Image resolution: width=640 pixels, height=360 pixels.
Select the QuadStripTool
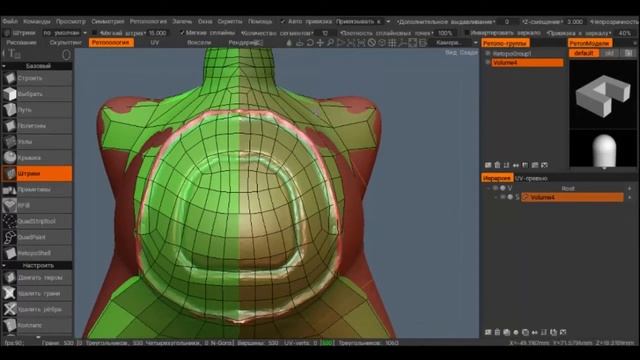[37, 221]
